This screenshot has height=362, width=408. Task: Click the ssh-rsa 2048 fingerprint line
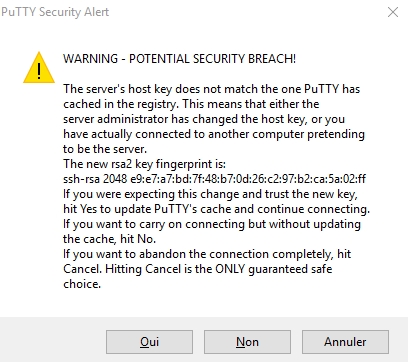[214, 179]
